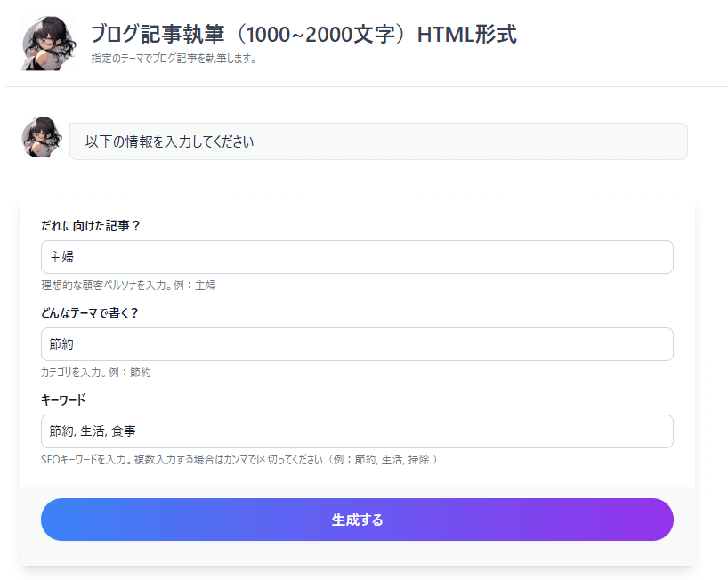Image resolution: width=728 pixels, height=580 pixels.
Task: Click the subtitle 指定のテーマでブログ記事を執筆します
Action: 174,59
